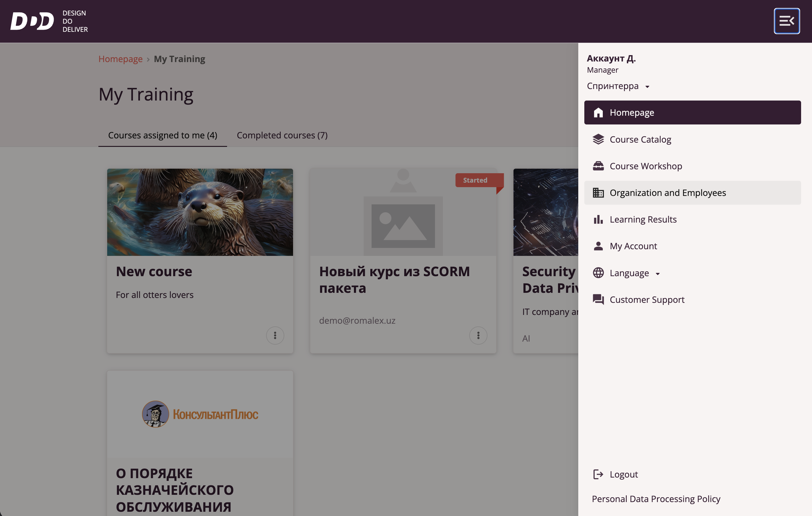812x516 pixels.
Task: Open the Новый курс из SCORM пакета title
Action: tap(394, 279)
